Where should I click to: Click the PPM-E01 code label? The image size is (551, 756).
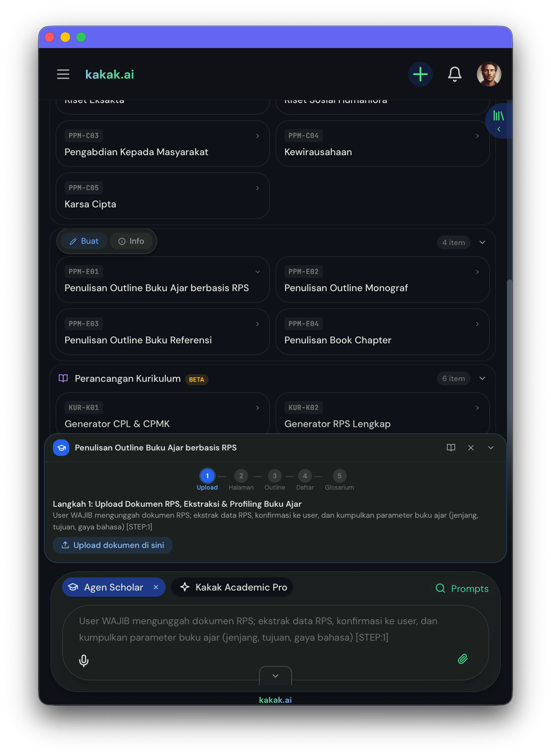(x=84, y=272)
